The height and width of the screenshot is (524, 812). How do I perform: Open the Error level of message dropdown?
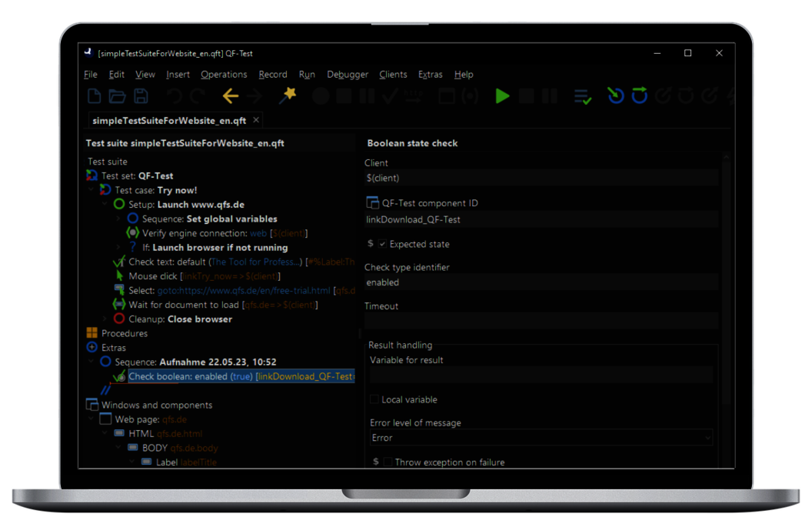[x=541, y=438]
